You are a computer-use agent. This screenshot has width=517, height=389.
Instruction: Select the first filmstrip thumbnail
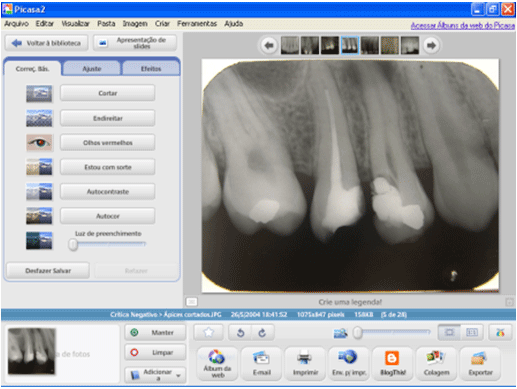coord(290,45)
